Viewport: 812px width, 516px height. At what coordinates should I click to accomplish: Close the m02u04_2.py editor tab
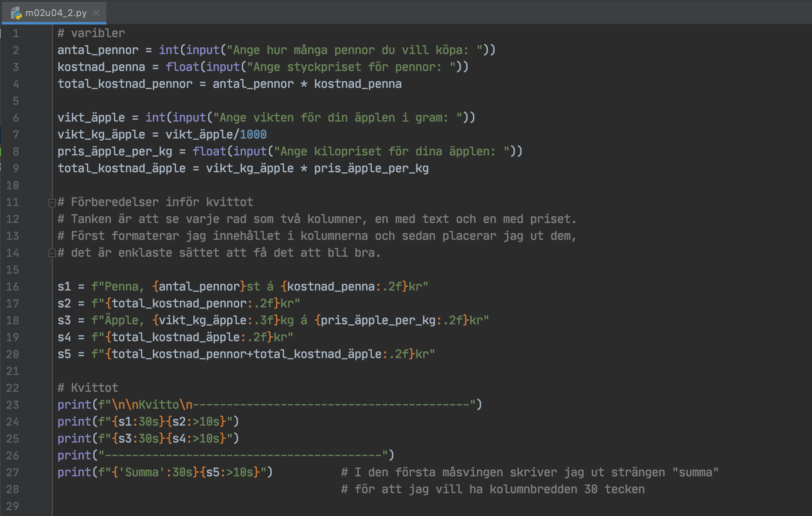click(x=96, y=13)
